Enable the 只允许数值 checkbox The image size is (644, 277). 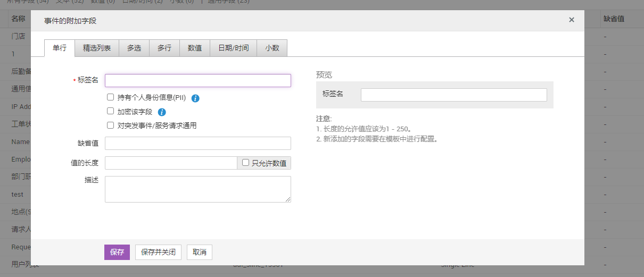pos(246,163)
